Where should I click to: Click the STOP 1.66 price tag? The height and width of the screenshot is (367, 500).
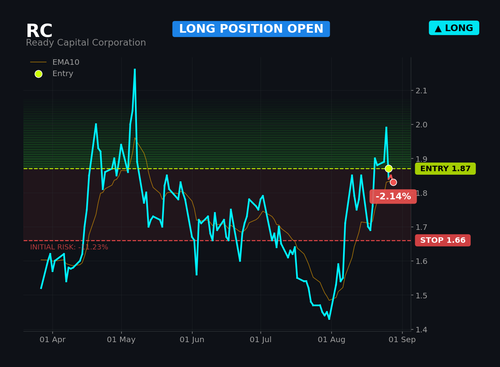(443, 240)
